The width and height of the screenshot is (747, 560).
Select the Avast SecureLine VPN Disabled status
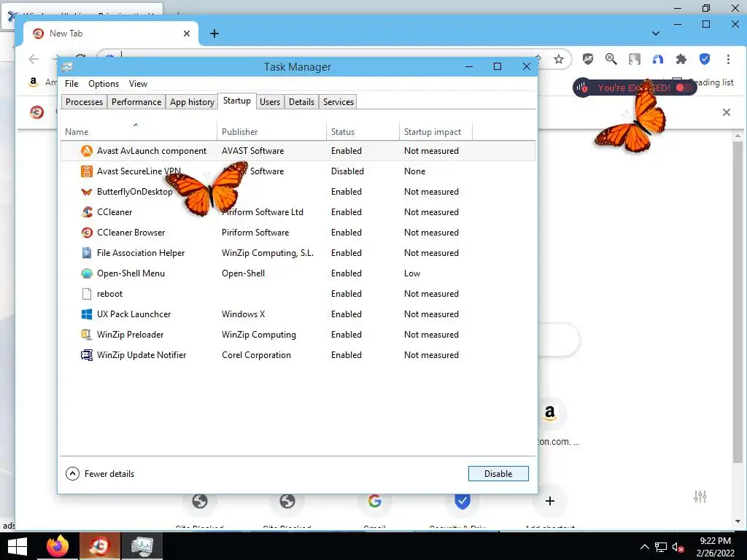(348, 171)
